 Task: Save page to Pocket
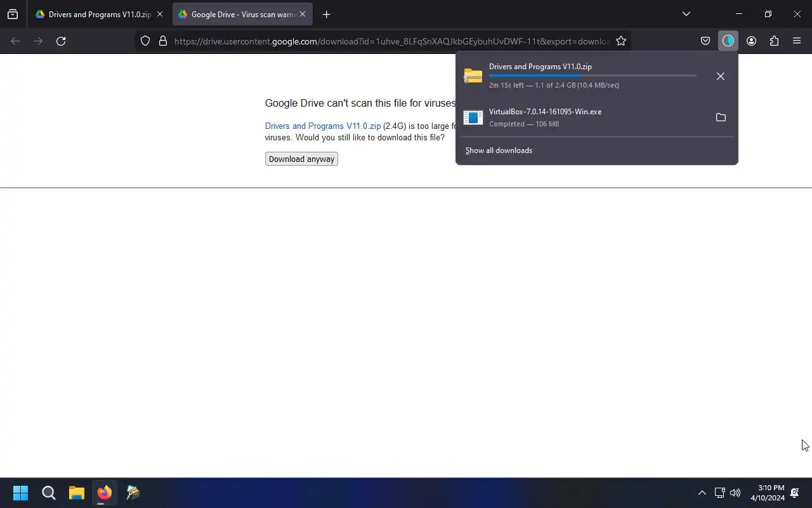(x=705, y=41)
